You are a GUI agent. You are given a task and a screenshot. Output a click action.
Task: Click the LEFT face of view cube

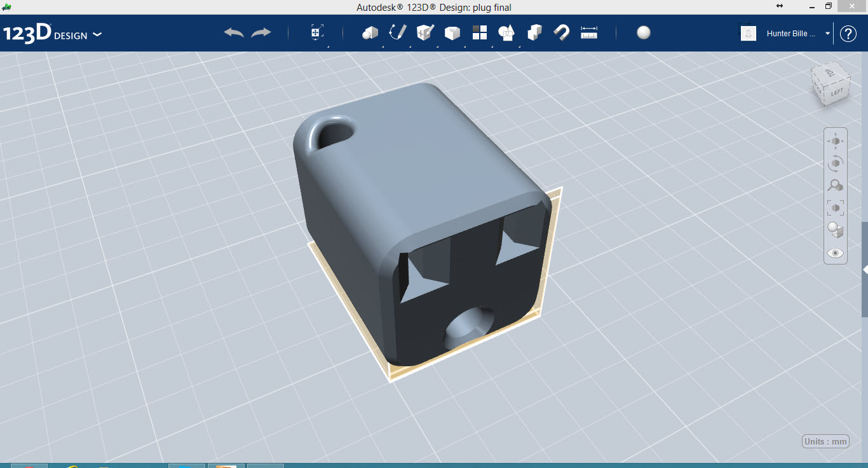pyautogui.click(x=837, y=93)
